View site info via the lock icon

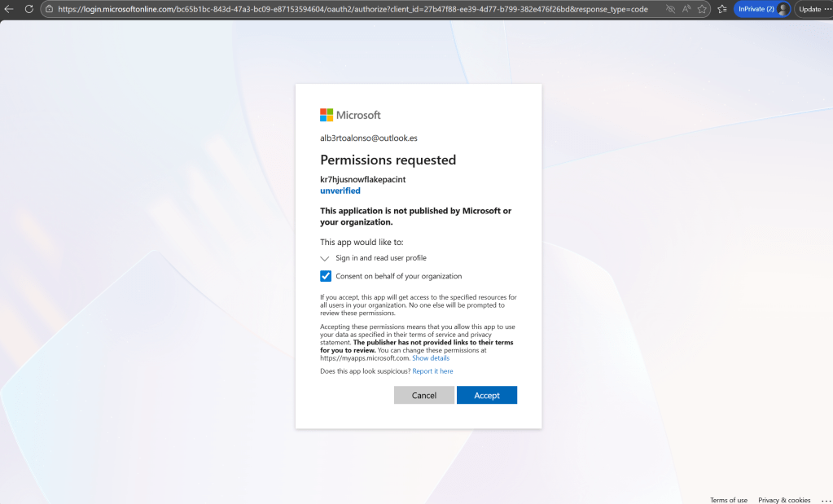point(49,9)
